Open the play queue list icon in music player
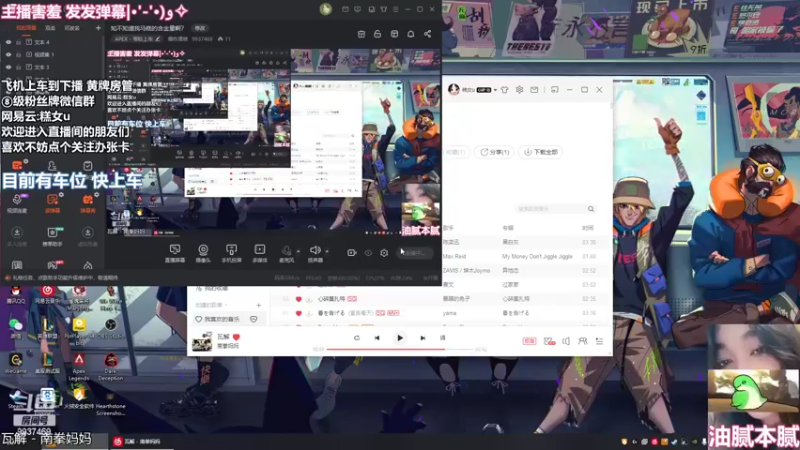800x450 pixels. tap(599, 341)
